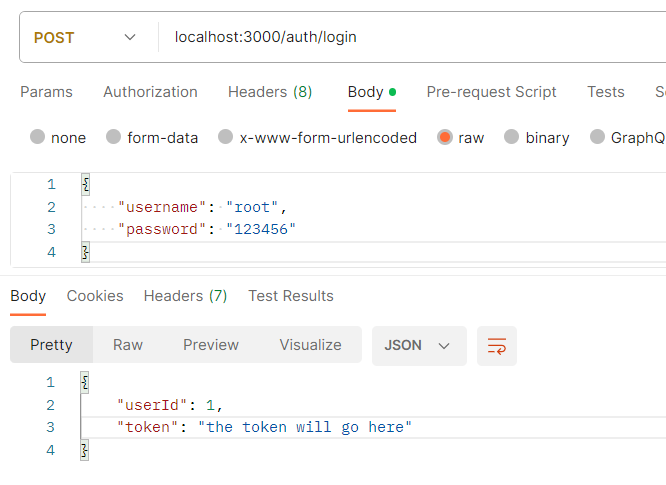Open the request Tests tab
Image resolution: width=666 pixels, height=485 pixels.
click(605, 92)
